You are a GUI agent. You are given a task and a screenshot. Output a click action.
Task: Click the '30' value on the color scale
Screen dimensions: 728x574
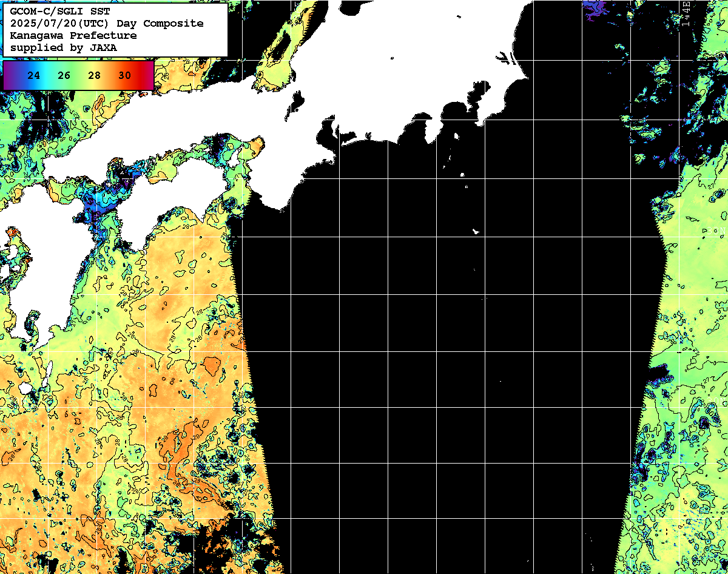pyautogui.click(x=125, y=76)
